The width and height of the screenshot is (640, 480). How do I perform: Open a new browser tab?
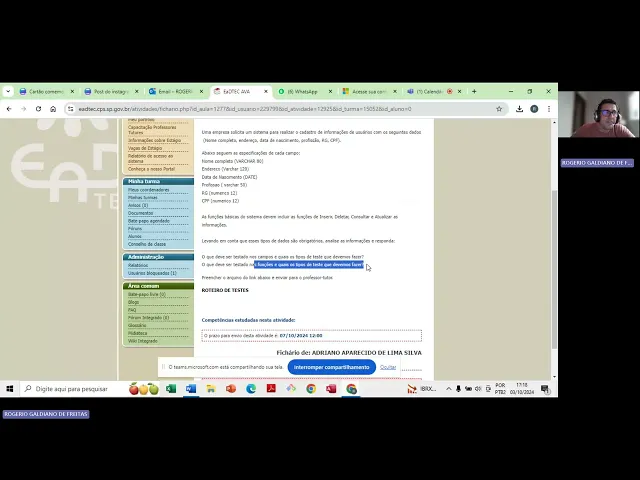pos(474,91)
